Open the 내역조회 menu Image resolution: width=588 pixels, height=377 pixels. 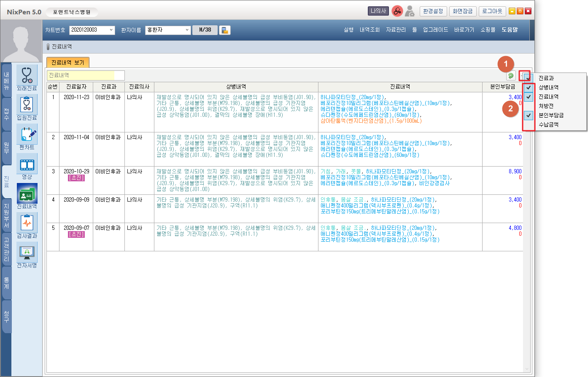tap(370, 30)
